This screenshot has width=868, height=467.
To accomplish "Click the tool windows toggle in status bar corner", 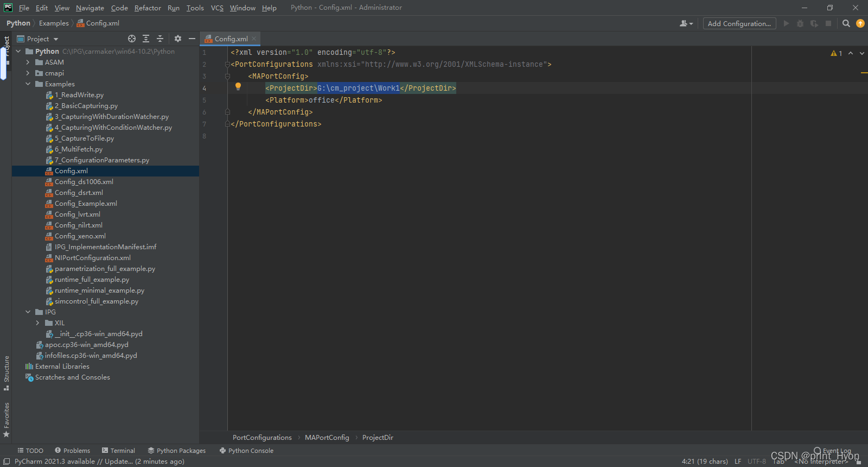I will pyautogui.click(x=7, y=462).
